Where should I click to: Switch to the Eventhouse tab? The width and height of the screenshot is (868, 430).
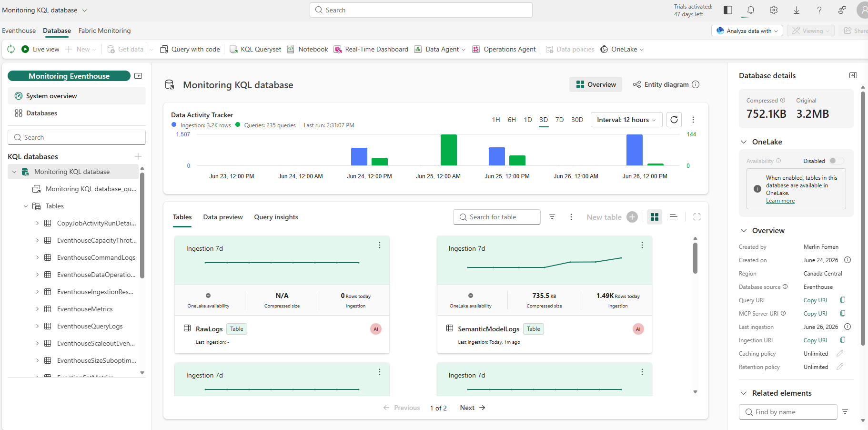(19, 31)
